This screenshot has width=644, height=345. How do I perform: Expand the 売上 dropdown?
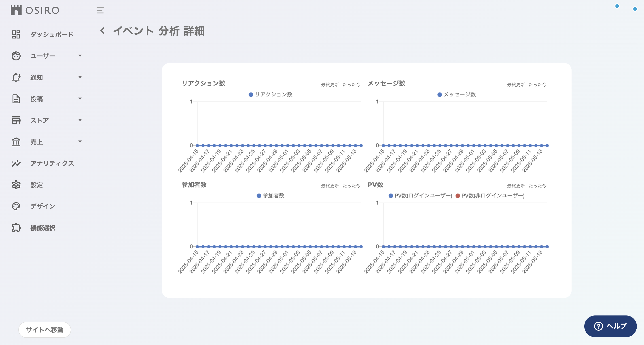click(x=80, y=142)
